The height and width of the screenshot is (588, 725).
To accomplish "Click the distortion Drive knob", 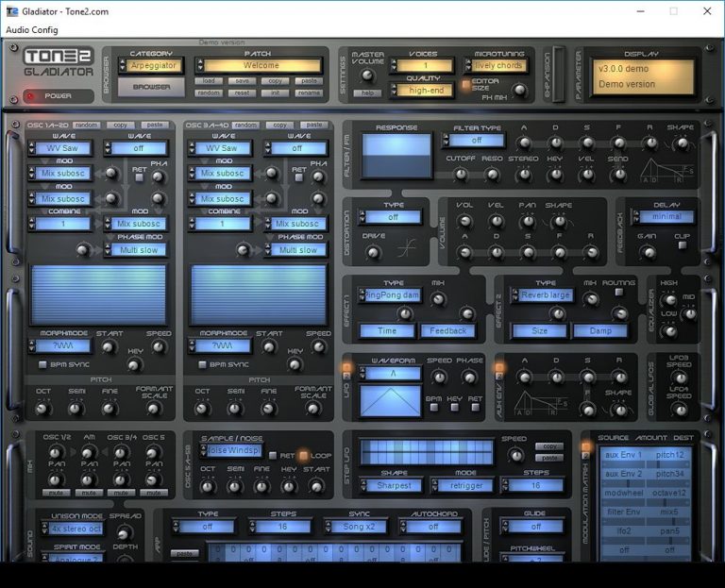I will pyautogui.click(x=373, y=252).
